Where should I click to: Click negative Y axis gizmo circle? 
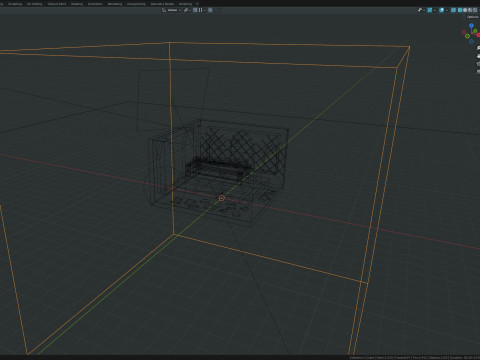(x=467, y=36)
